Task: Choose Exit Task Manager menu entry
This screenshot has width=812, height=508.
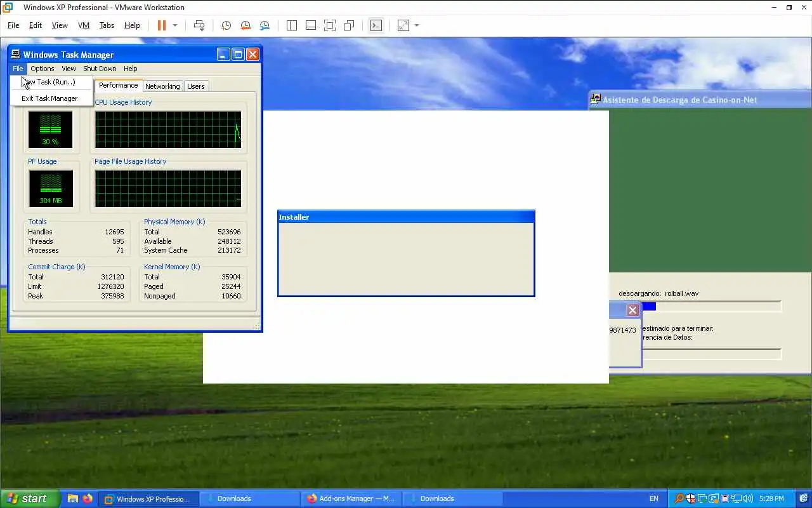Action: point(51,98)
